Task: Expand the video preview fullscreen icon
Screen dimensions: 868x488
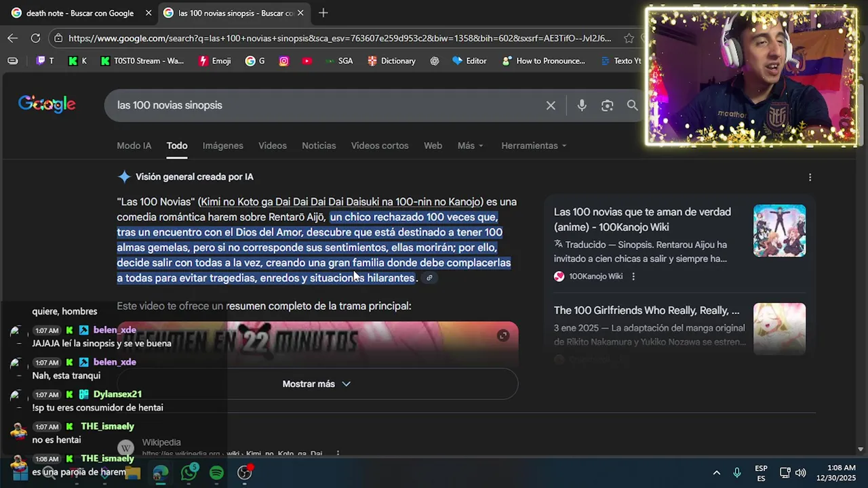Action: [503, 335]
